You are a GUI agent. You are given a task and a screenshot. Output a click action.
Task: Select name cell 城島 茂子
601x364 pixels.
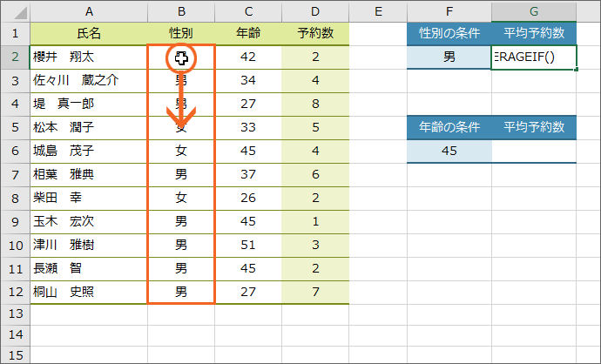point(89,151)
